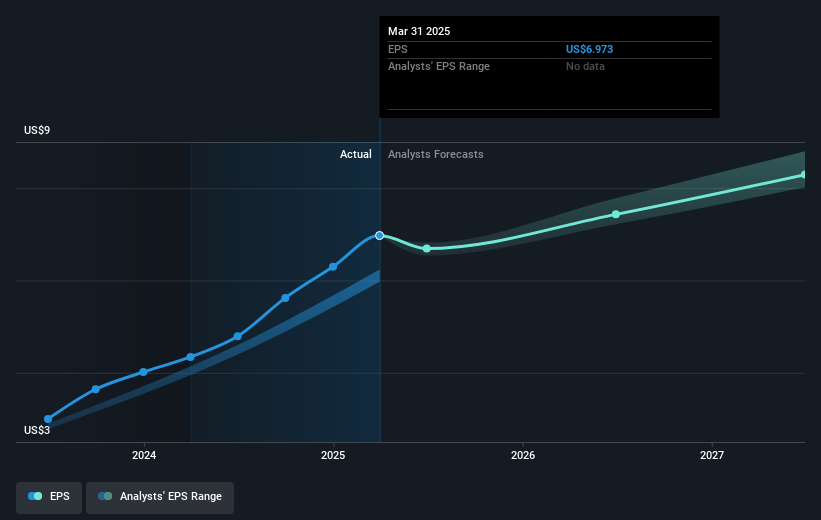
Task: Select the EPS data point at start of 2024
Action: pos(143,372)
